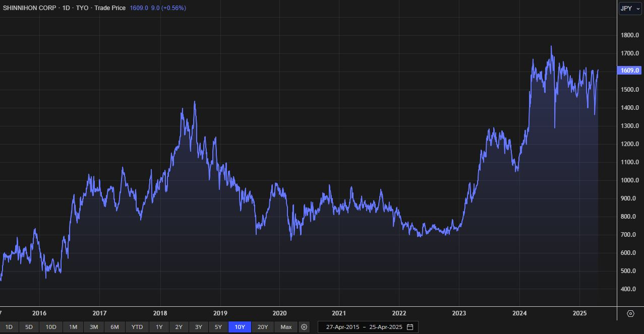This screenshot has height=334, width=644.
Task: Switch to the 20Y range
Action: pos(263,327)
